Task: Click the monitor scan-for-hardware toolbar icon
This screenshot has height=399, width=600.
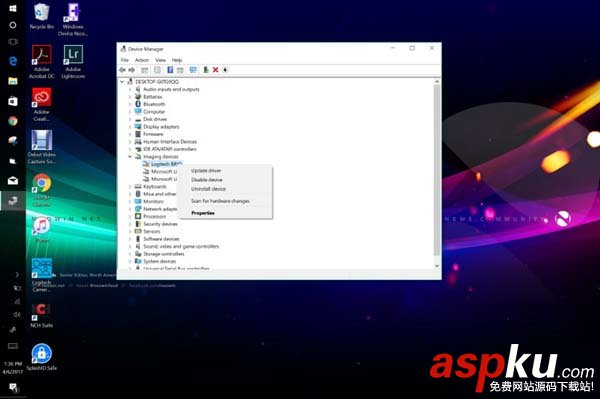Action: point(193,70)
